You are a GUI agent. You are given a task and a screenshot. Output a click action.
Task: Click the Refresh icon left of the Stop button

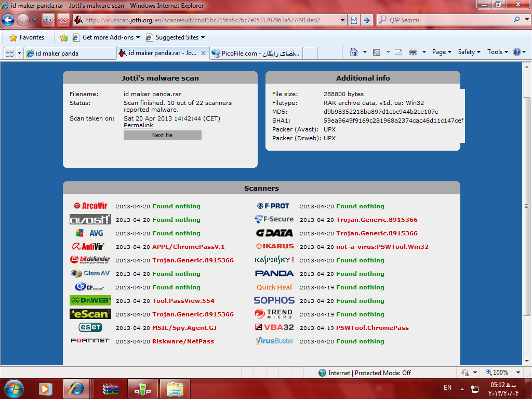coord(48,20)
